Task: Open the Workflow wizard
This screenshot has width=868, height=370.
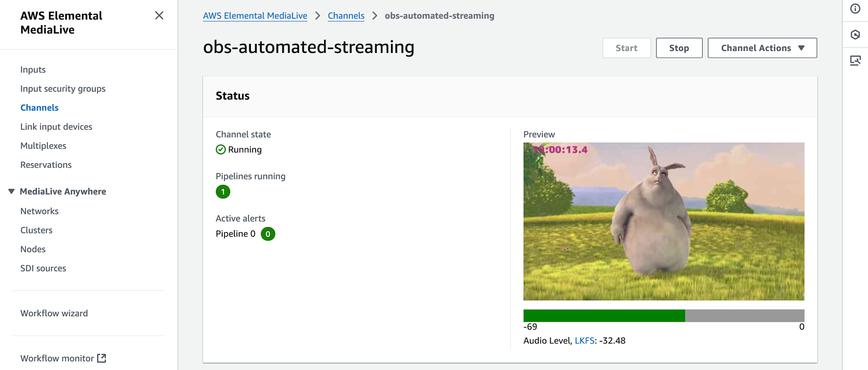Action: (x=54, y=313)
